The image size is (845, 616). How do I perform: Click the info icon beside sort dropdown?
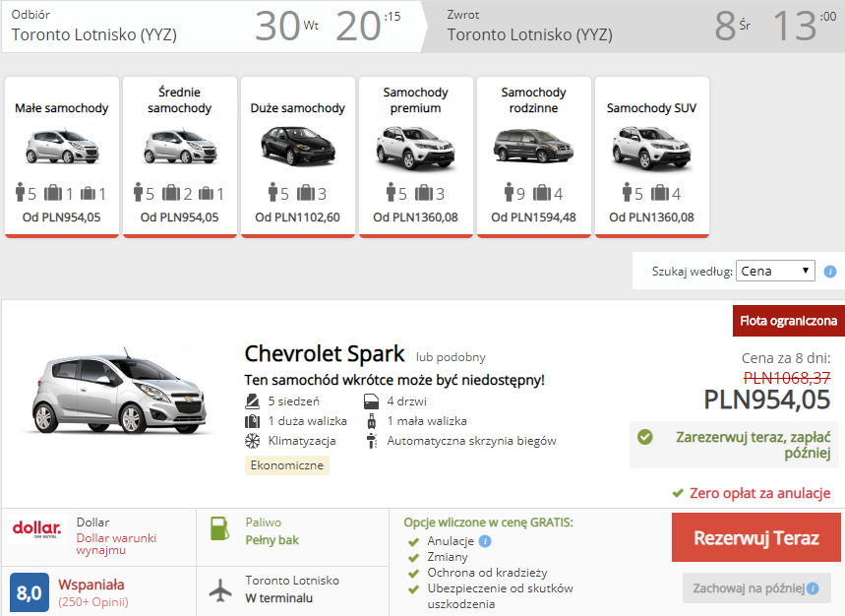830,272
